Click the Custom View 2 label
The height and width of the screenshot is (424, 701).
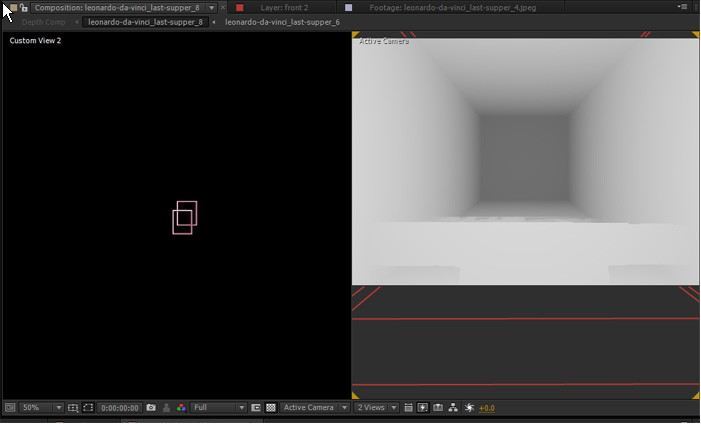(35, 41)
